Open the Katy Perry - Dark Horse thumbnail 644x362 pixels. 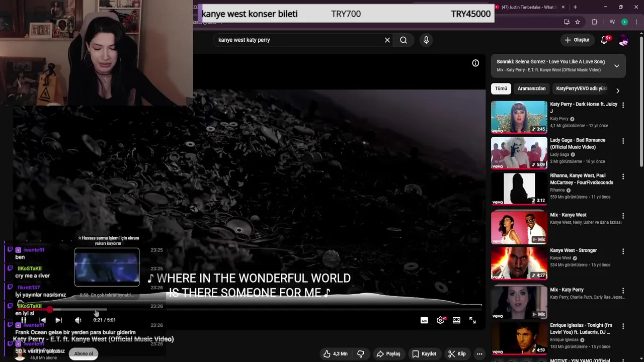(x=519, y=117)
